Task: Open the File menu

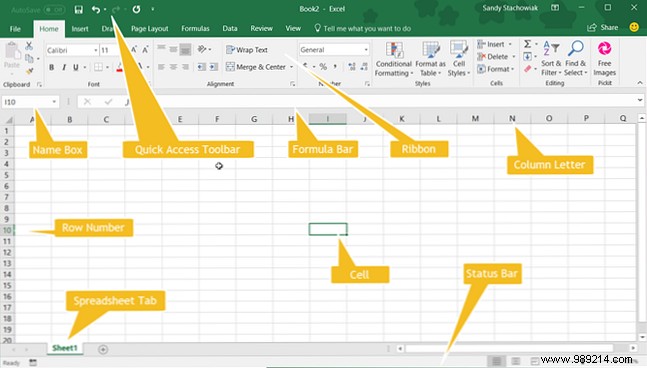Action: click(15, 28)
